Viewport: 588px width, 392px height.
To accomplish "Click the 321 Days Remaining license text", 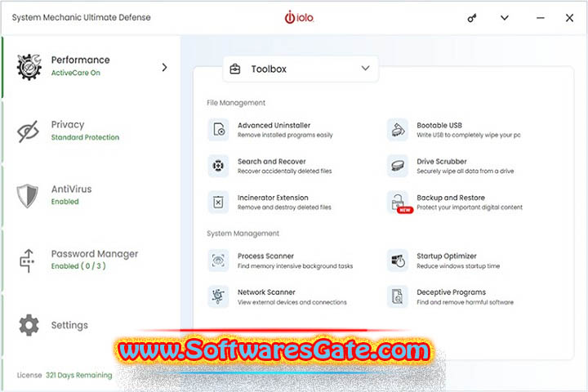I will tap(78, 375).
